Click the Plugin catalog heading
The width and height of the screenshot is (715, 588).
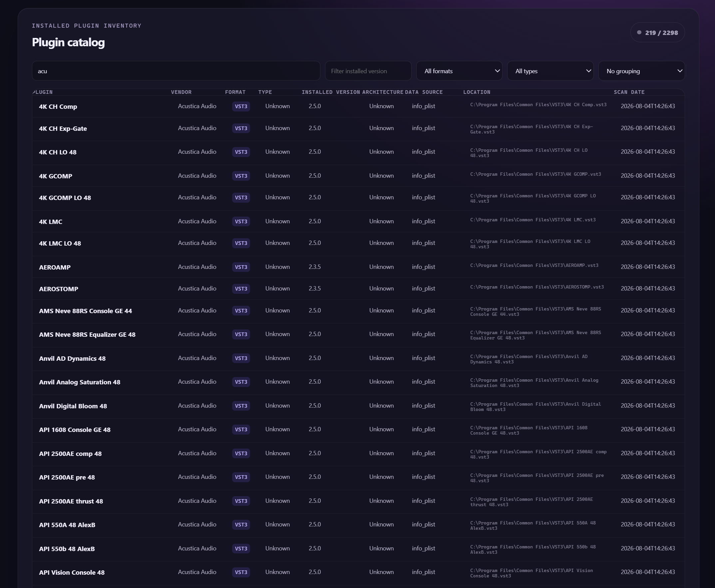68,42
